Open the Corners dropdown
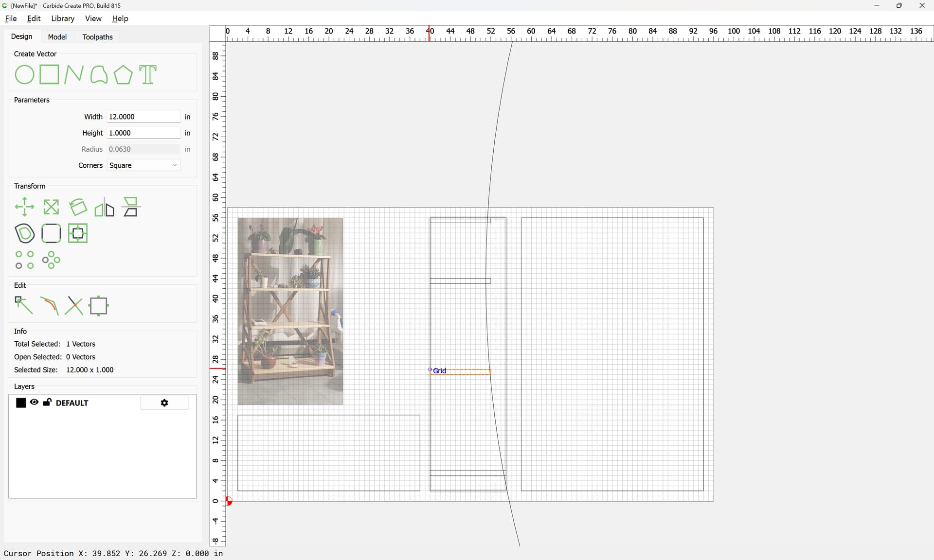 (144, 165)
